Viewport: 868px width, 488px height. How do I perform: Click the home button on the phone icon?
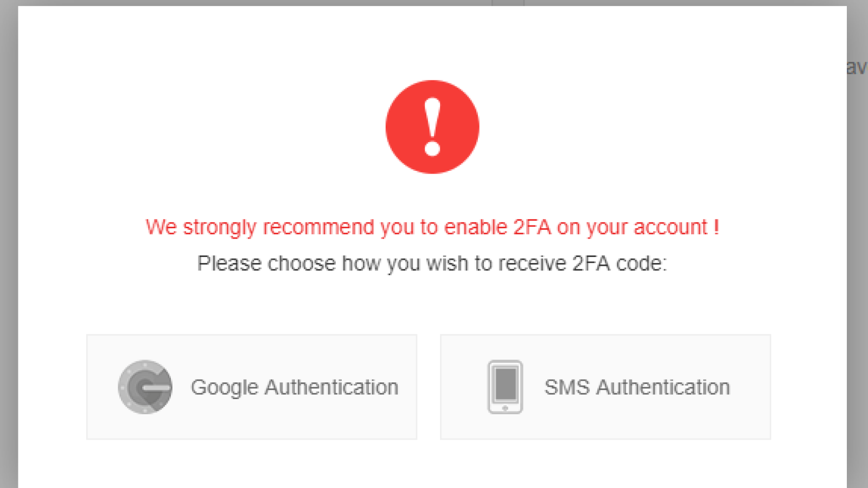(x=505, y=407)
